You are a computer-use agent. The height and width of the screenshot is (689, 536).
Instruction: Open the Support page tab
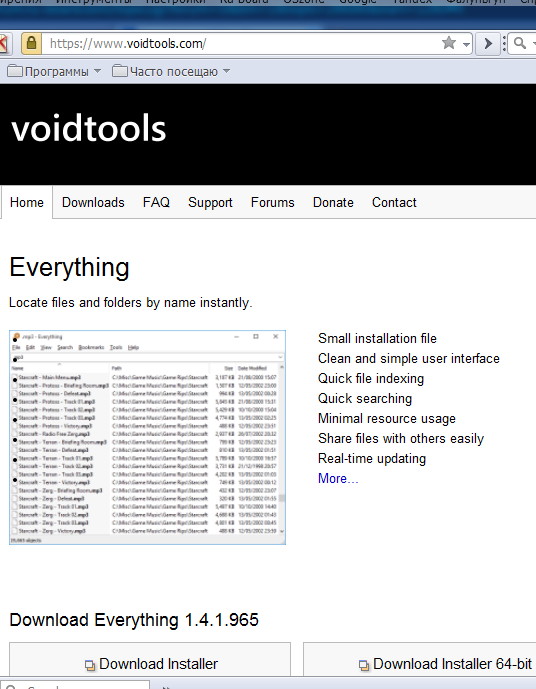[x=210, y=203]
